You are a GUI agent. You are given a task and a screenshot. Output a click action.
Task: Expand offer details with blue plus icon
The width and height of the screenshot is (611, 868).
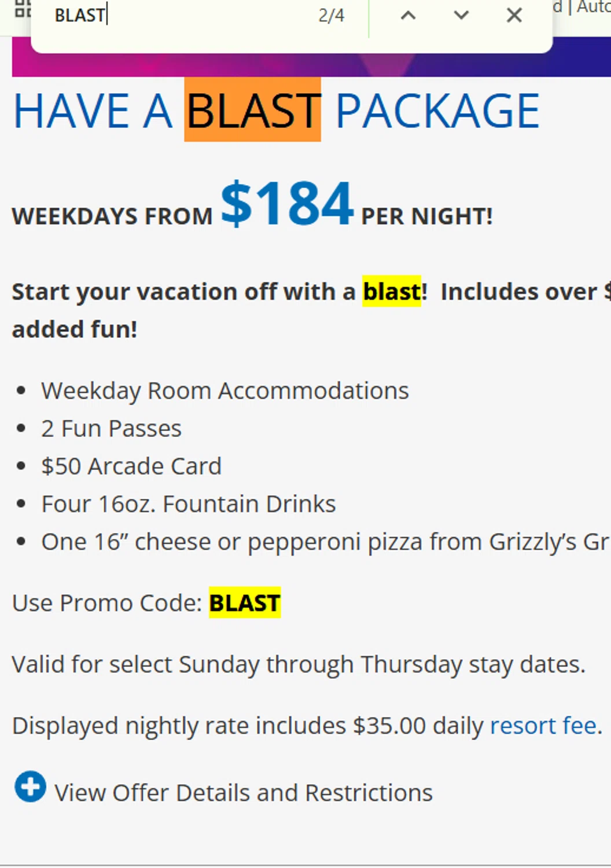pos(30,787)
